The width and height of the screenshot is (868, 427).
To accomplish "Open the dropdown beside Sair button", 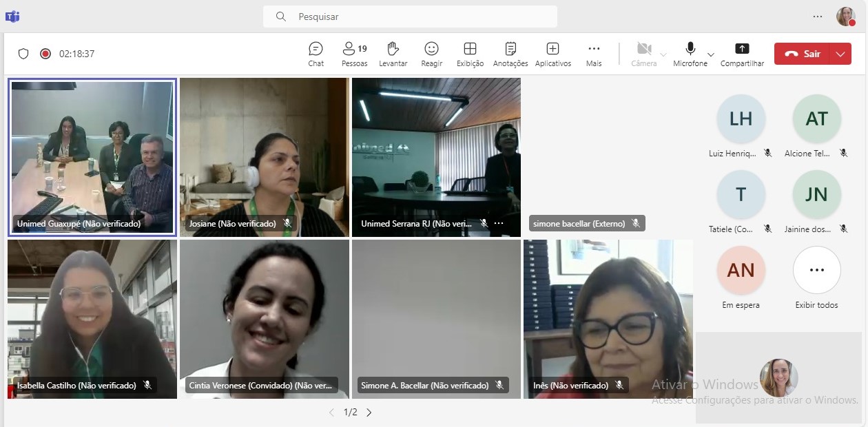I will click(x=840, y=54).
